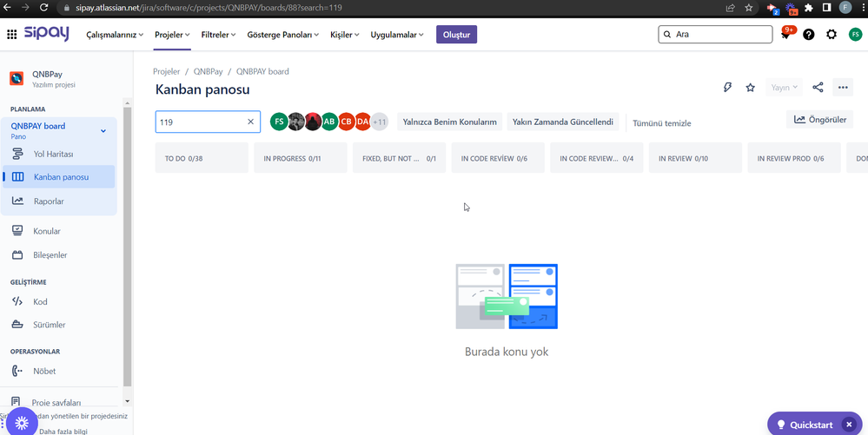The width and height of the screenshot is (868, 435).
Task: Toggle Yakın Zamanda Güncellendi filter
Action: click(x=563, y=122)
